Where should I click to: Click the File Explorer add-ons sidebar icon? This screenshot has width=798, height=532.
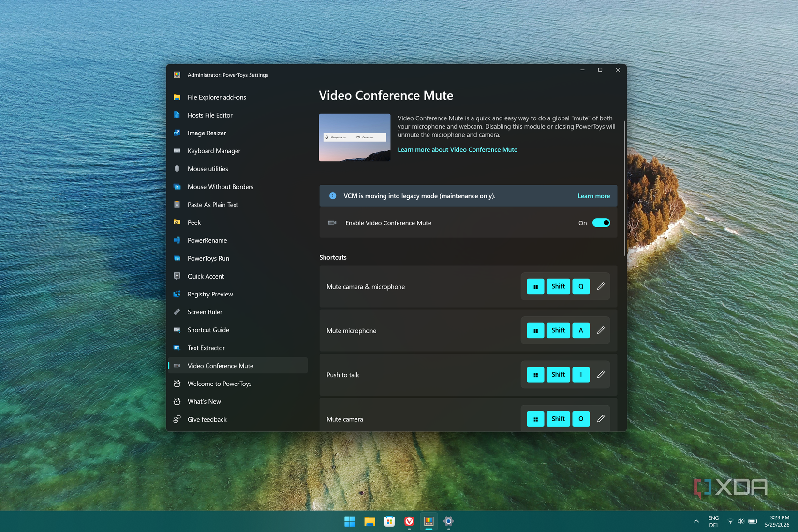[177, 97]
